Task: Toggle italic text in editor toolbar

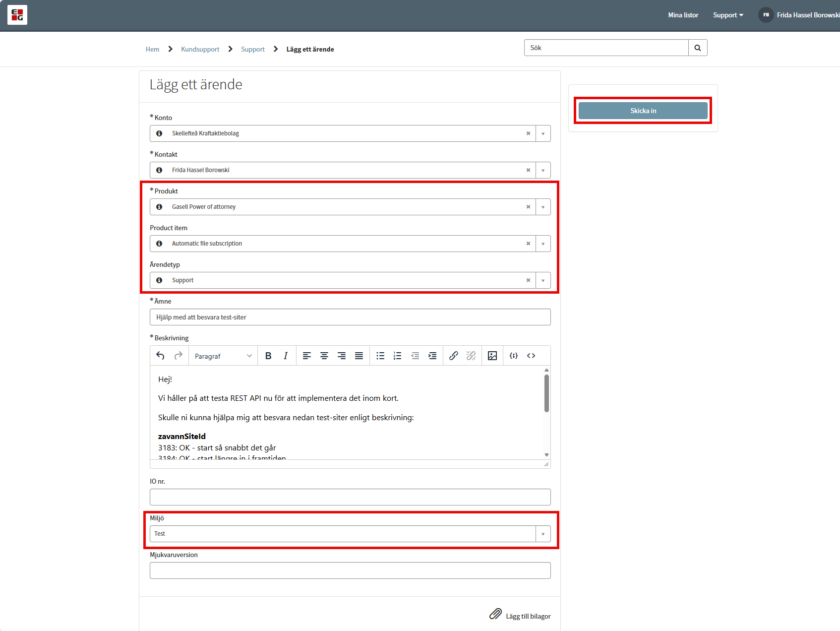Action: [286, 356]
